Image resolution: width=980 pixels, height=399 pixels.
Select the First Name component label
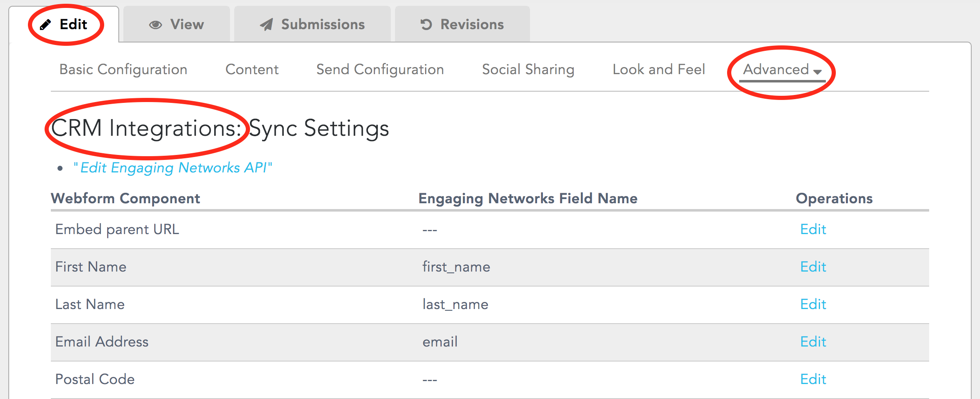pyautogui.click(x=91, y=267)
